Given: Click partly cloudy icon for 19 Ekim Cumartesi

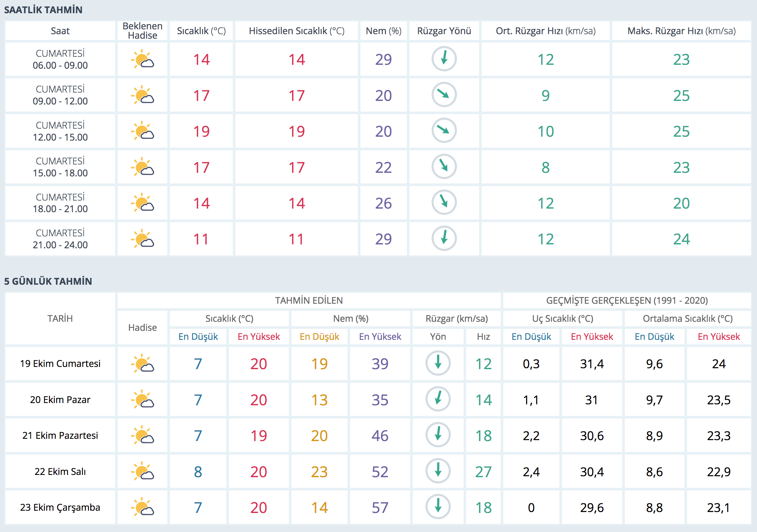Looking at the screenshot, I should (x=143, y=363).
